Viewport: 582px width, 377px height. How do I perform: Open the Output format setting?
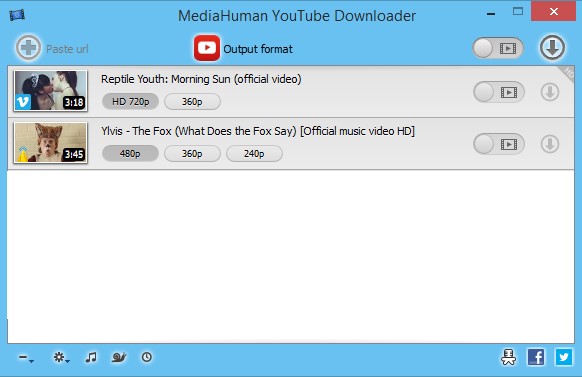pos(258,49)
